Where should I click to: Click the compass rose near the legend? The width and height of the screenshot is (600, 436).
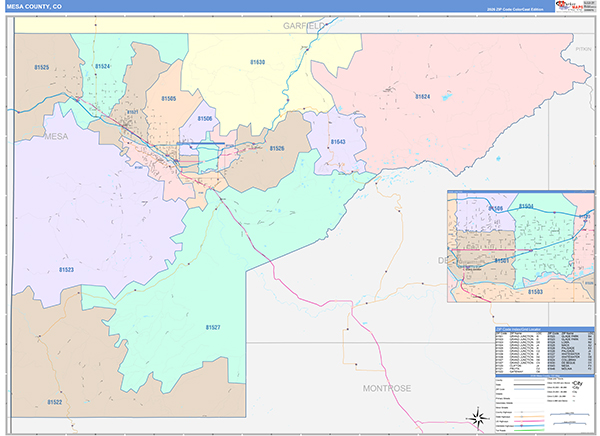click(478, 418)
